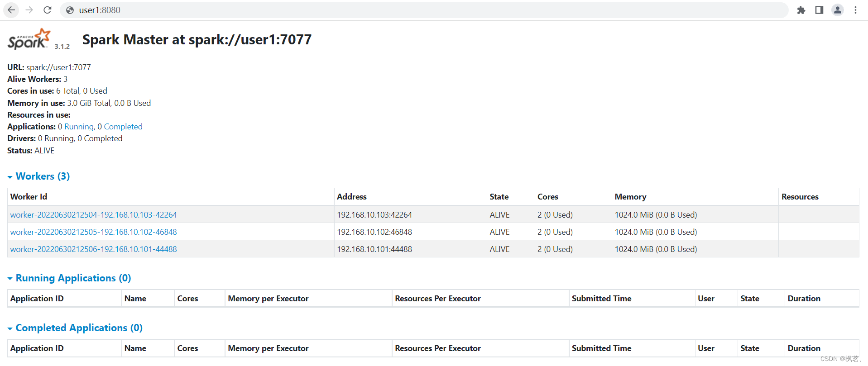Click the site info icon in address bar
This screenshot has height=366, width=868.
point(70,10)
